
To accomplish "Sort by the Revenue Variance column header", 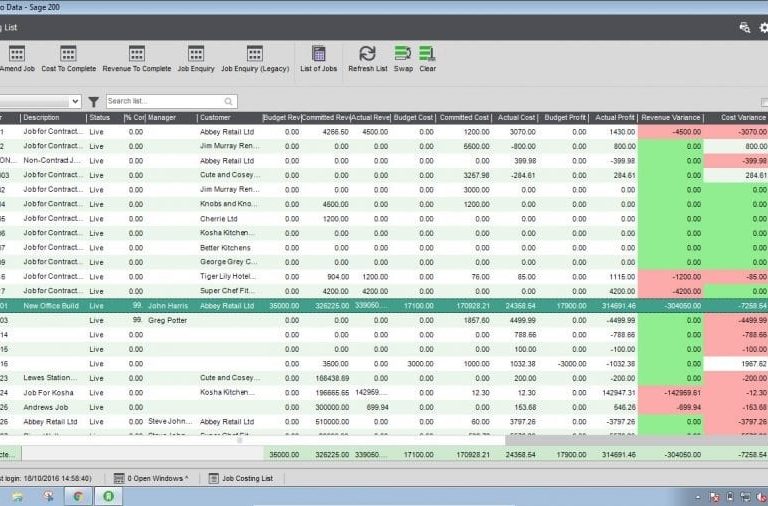I will tap(671, 118).
